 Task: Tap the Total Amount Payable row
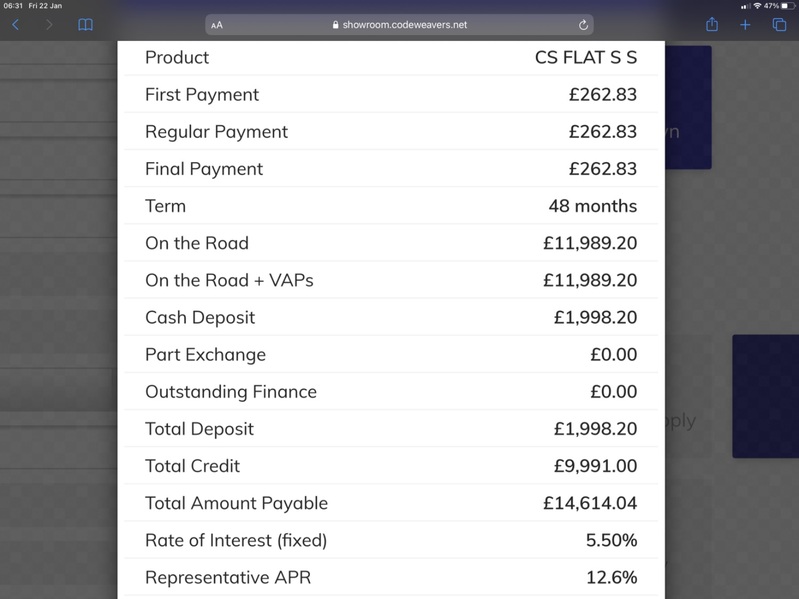pyautogui.click(x=391, y=503)
